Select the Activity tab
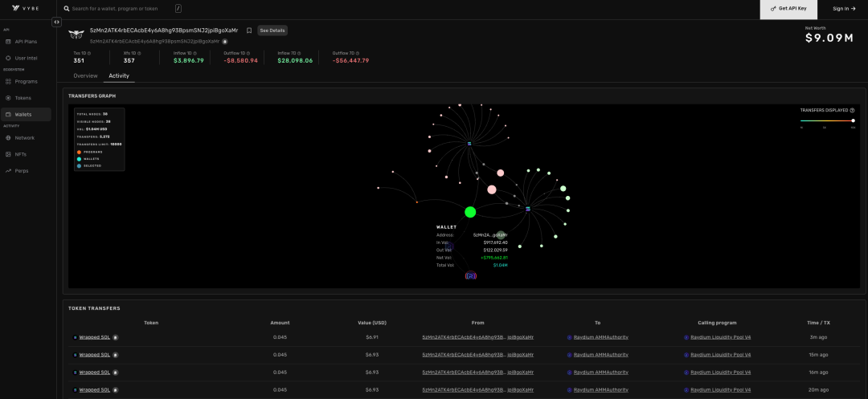The image size is (868, 399). (119, 75)
